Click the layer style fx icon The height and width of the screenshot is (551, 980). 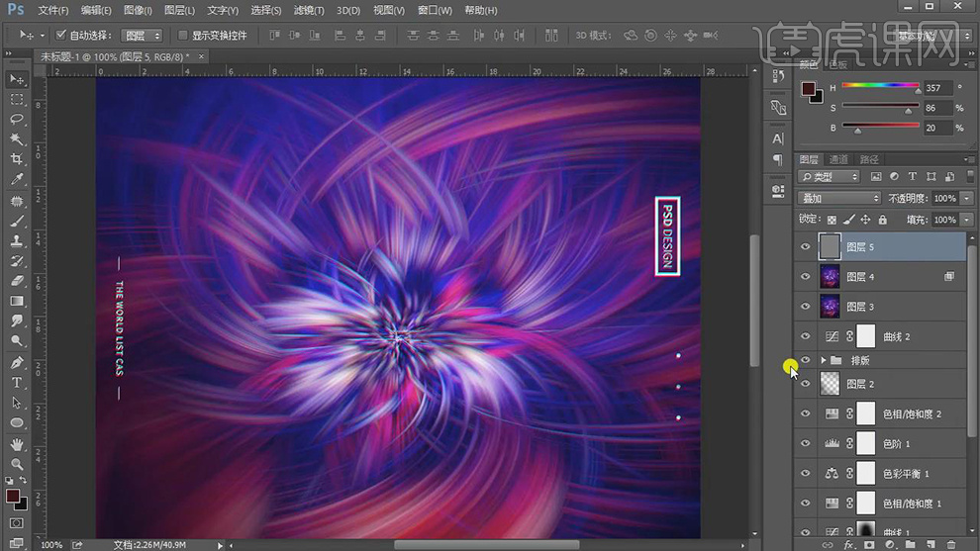(x=848, y=544)
